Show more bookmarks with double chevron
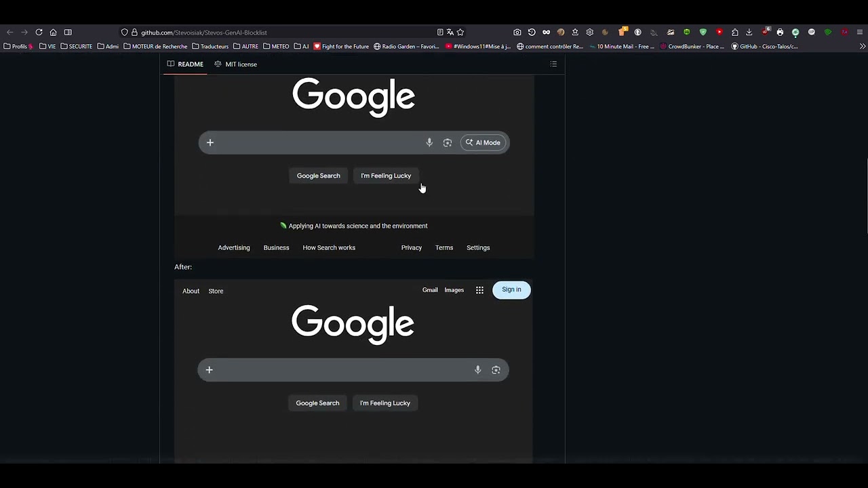868x488 pixels. 863,46
